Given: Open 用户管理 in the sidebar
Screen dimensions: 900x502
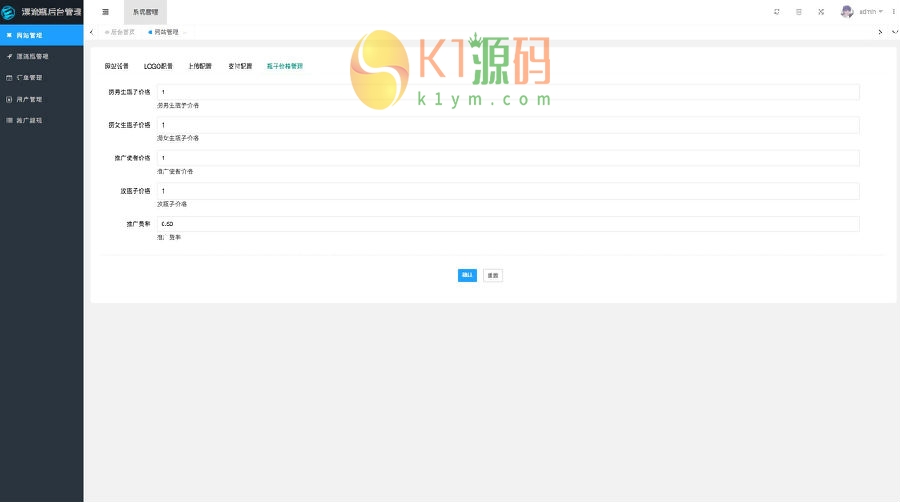Looking at the screenshot, I should 41,99.
